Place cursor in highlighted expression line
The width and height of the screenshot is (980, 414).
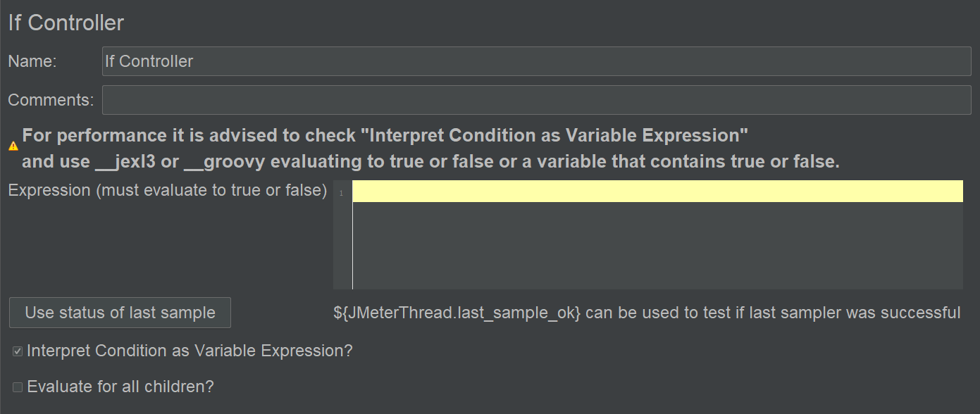point(657,192)
